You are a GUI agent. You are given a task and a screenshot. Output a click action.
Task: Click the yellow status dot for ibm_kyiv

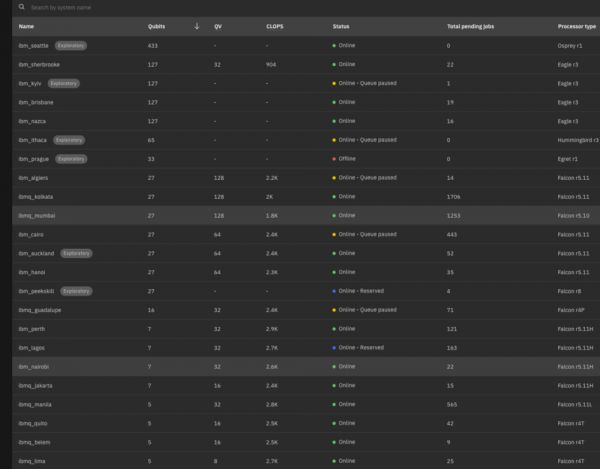[x=335, y=83]
